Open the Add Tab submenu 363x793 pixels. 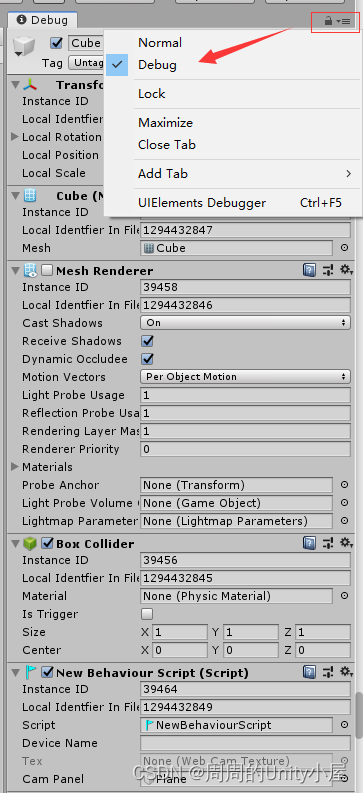233,174
